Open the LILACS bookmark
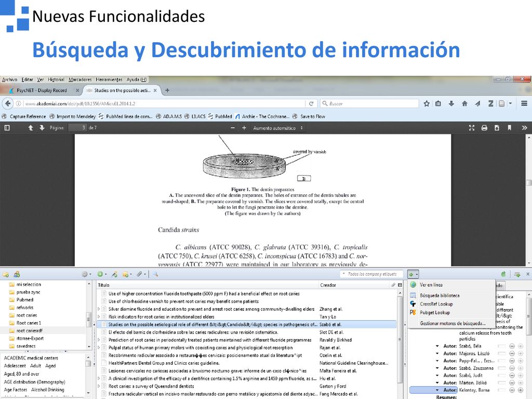This screenshot has width=532, height=399. (x=195, y=116)
